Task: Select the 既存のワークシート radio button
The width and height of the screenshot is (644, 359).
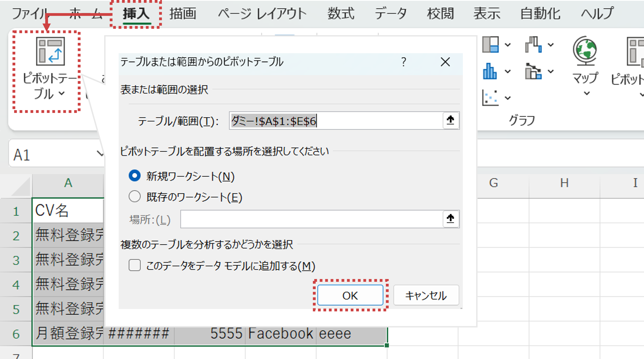Action: click(135, 196)
